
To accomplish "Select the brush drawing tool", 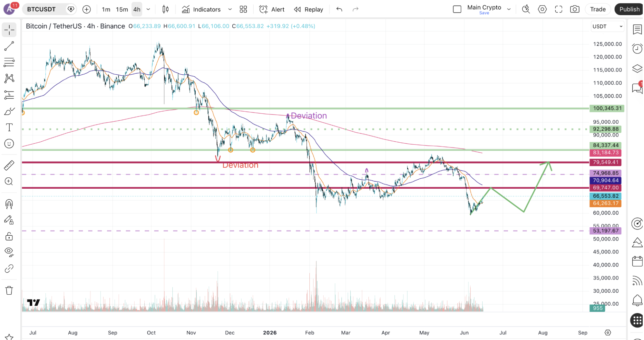I will [9, 111].
